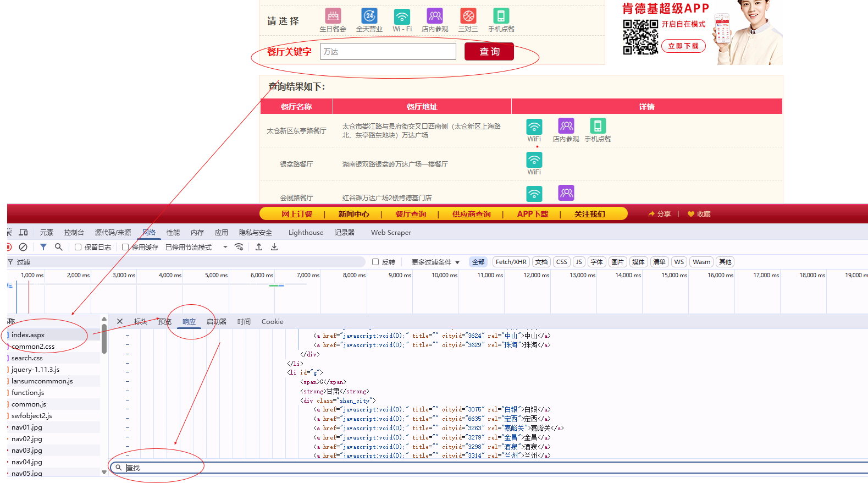Screen dimensions: 868x483
Task: Click the restaurant keyword input field
Action: click(388, 52)
